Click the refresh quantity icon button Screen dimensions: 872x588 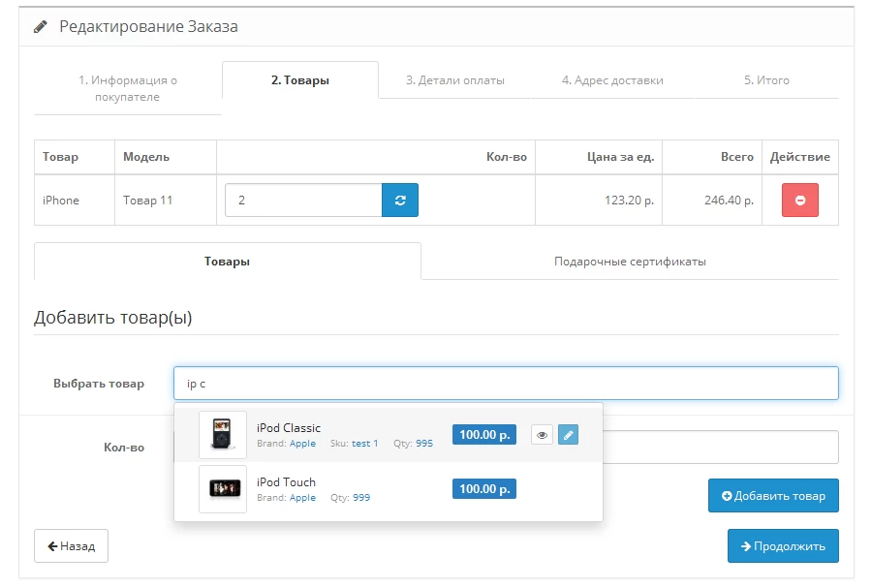coord(400,201)
